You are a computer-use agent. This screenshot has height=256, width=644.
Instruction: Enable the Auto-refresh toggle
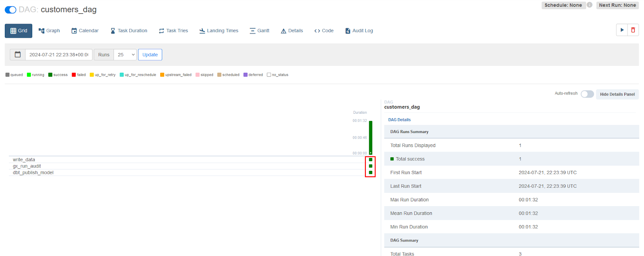pos(587,94)
